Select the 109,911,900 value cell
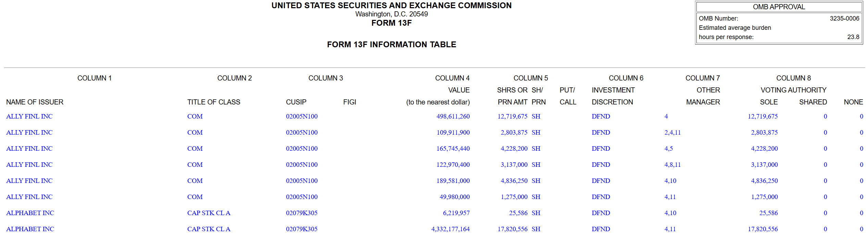Screen dimensions: 868x236 coord(453,133)
